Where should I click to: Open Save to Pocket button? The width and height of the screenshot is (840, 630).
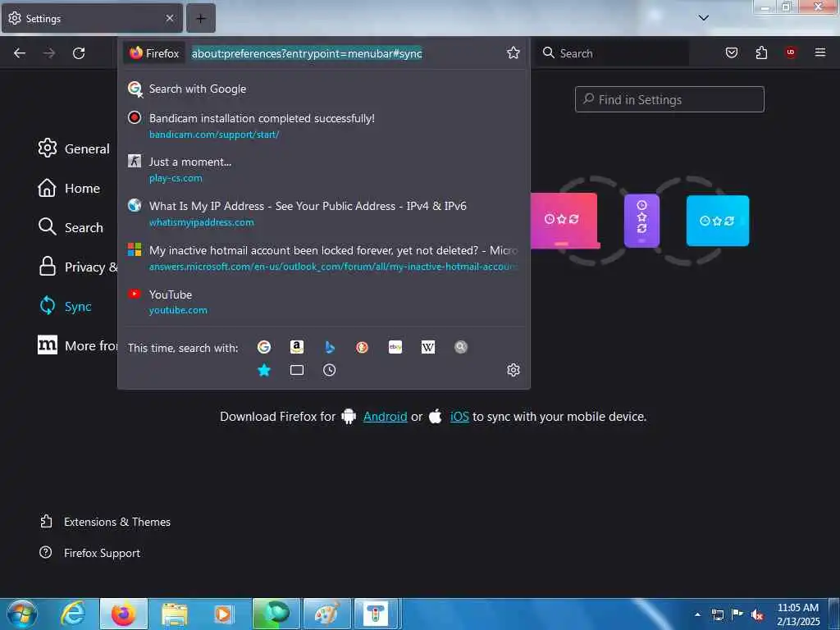[x=731, y=52]
